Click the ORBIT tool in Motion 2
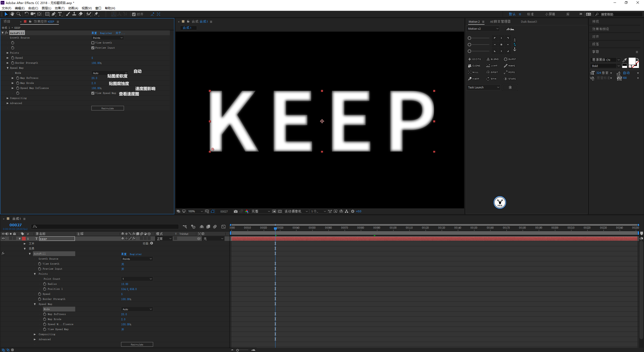Screen dimensions: 644x352 (492, 72)
